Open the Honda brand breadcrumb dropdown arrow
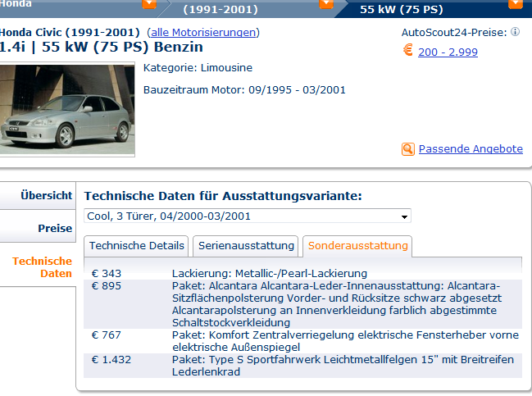 click(149, 4)
